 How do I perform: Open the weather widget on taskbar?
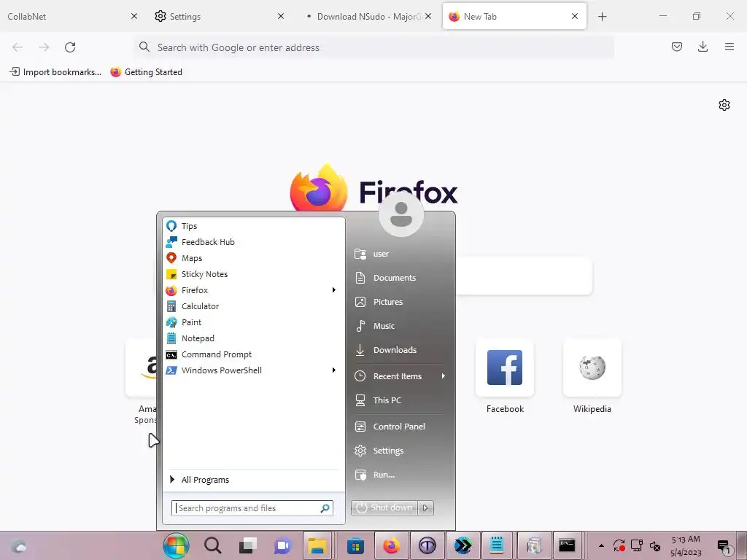(19, 545)
